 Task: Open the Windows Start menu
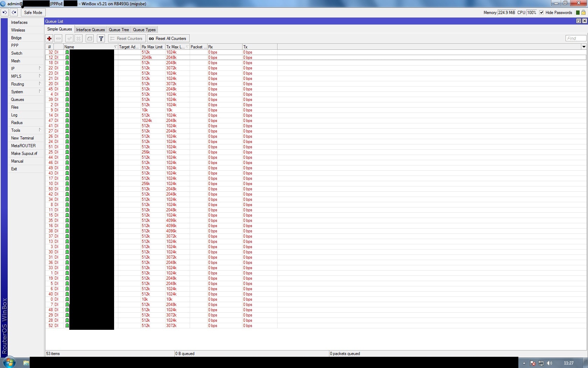(9, 362)
